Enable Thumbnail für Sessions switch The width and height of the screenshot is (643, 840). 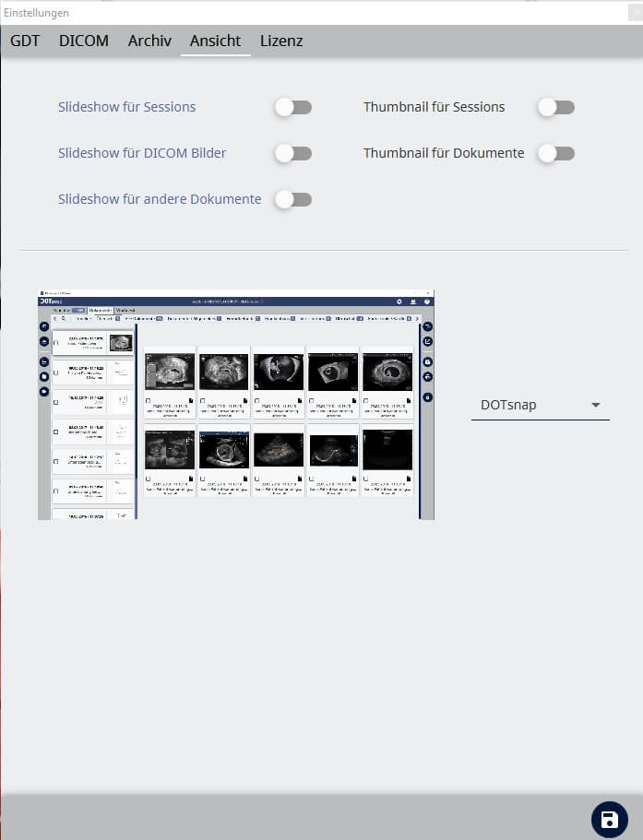tap(556, 107)
